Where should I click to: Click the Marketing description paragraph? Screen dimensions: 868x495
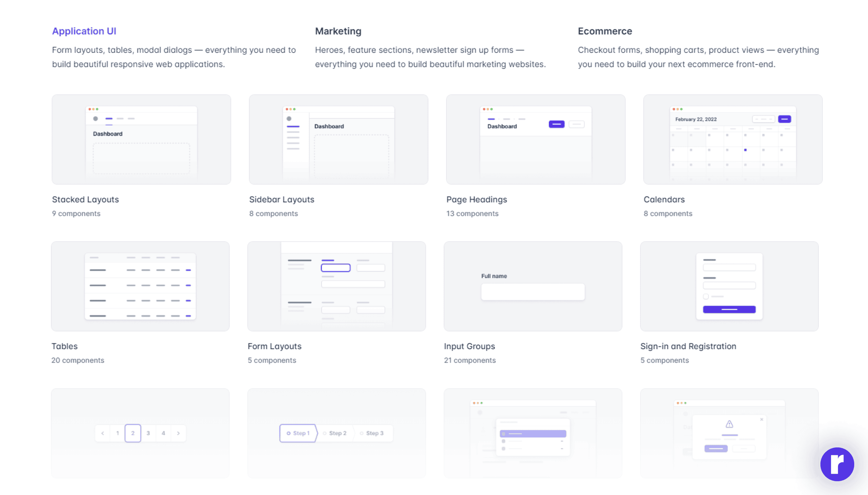click(431, 57)
